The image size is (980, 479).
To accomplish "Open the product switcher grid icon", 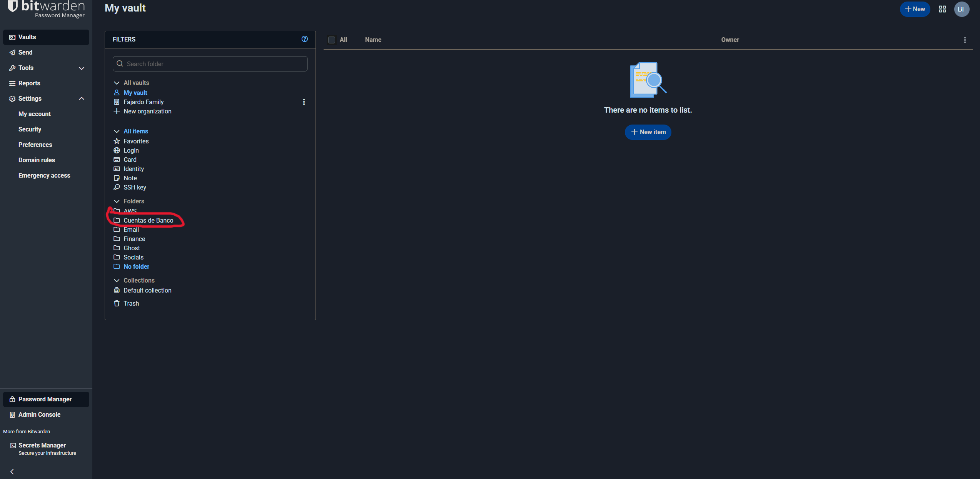I will pyautogui.click(x=942, y=9).
